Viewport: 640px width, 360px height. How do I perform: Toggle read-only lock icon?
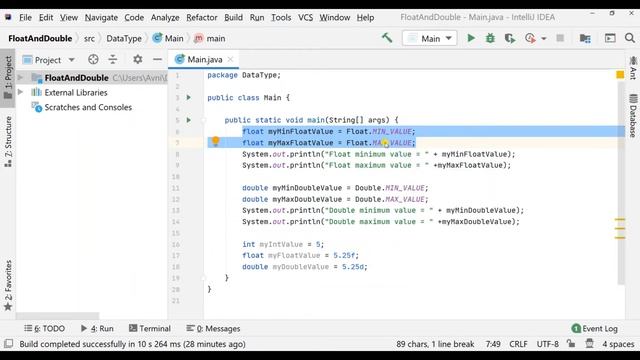click(571, 344)
